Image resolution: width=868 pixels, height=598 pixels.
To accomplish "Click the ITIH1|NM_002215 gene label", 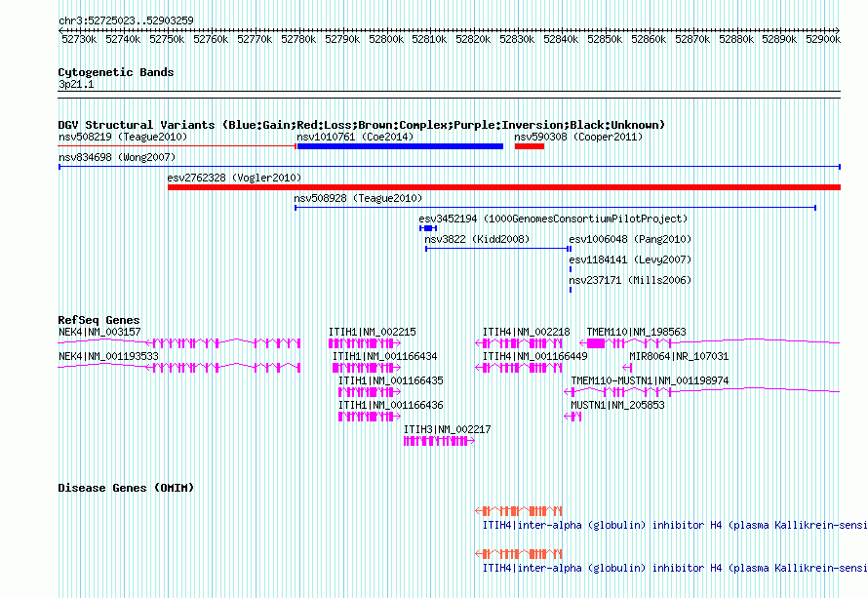I will (x=372, y=332).
